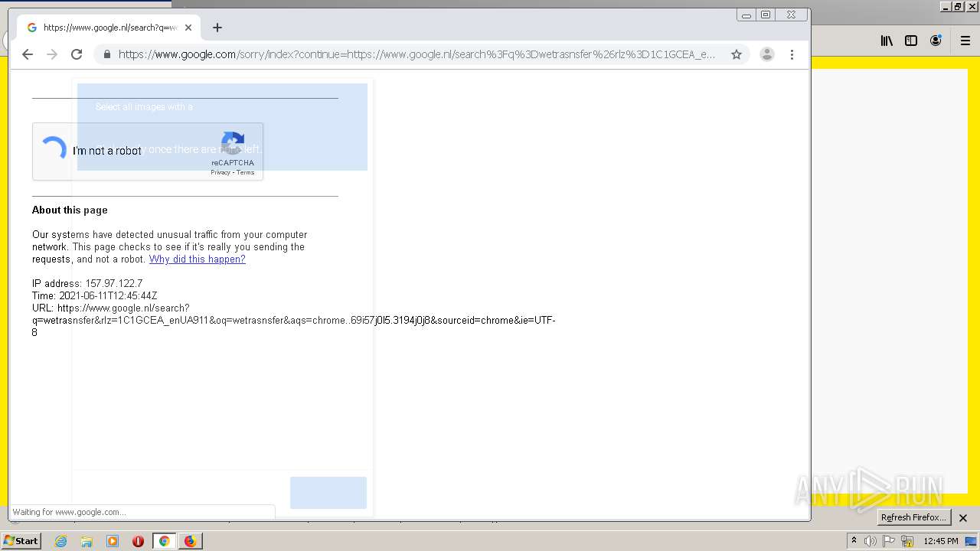Click the blue captcha verify button
The width and height of the screenshot is (980, 551).
pyautogui.click(x=328, y=493)
